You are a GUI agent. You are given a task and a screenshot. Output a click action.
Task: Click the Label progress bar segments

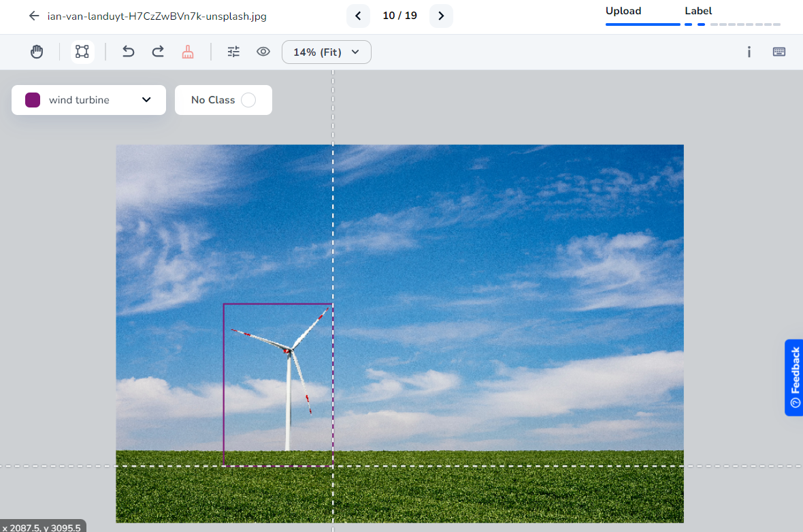[x=732, y=24]
